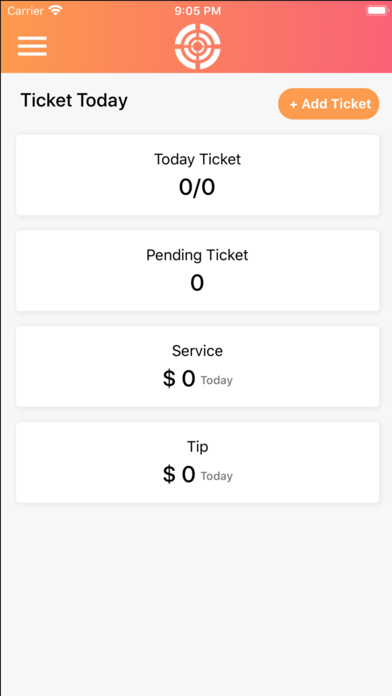Click the + Add Ticket button
The width and height of the screenshot is (392, 696).
329,104
